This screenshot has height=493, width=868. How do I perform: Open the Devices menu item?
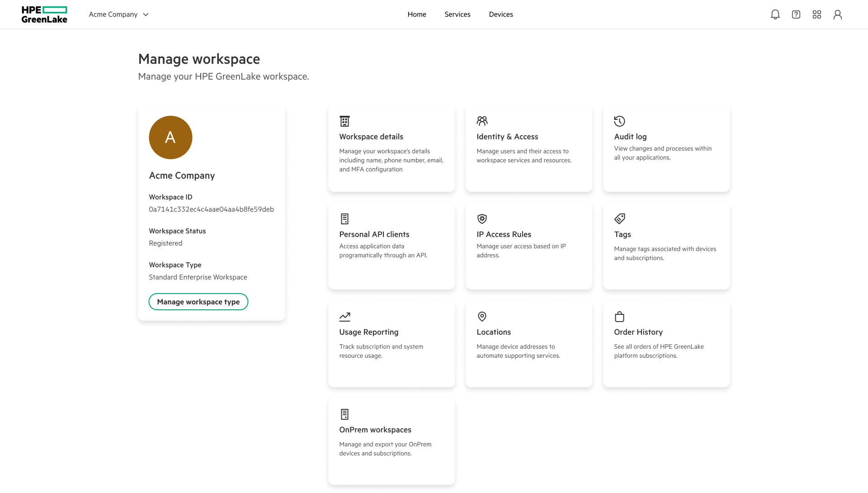[x=501, y=14]
